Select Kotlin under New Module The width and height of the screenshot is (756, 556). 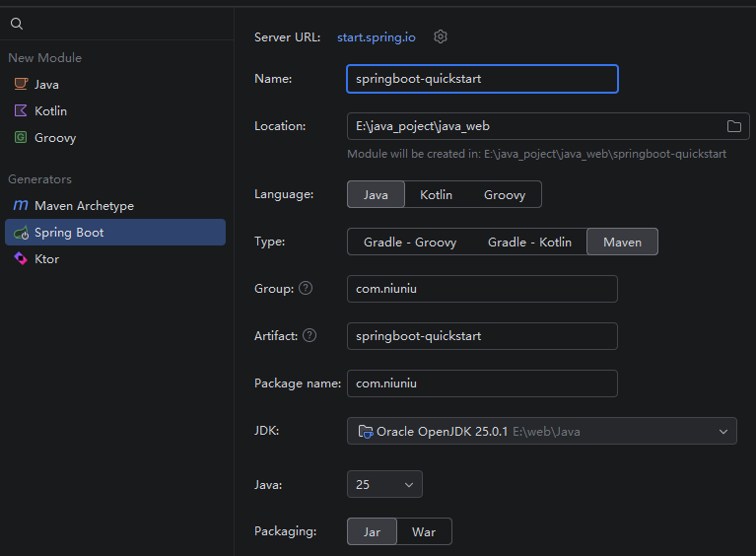click(115, 111)
